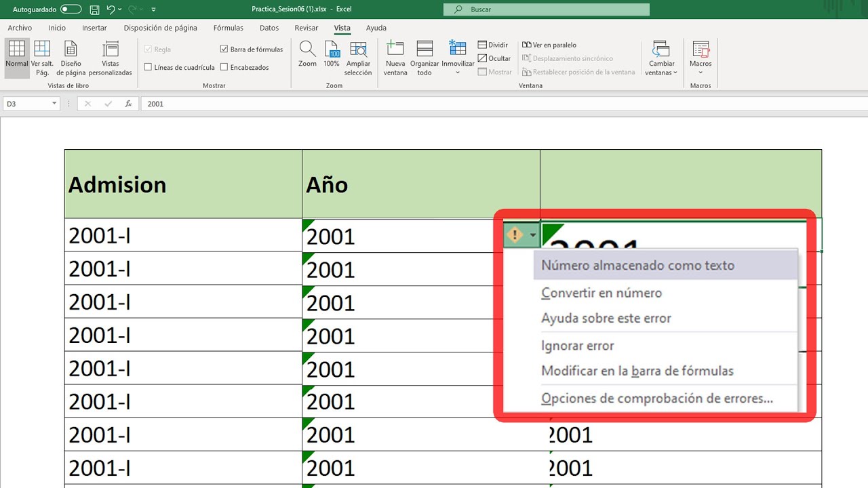This screenshot has width=868, height=488.
Task: Open Vistas personalizadas
Action: [110, 49]
